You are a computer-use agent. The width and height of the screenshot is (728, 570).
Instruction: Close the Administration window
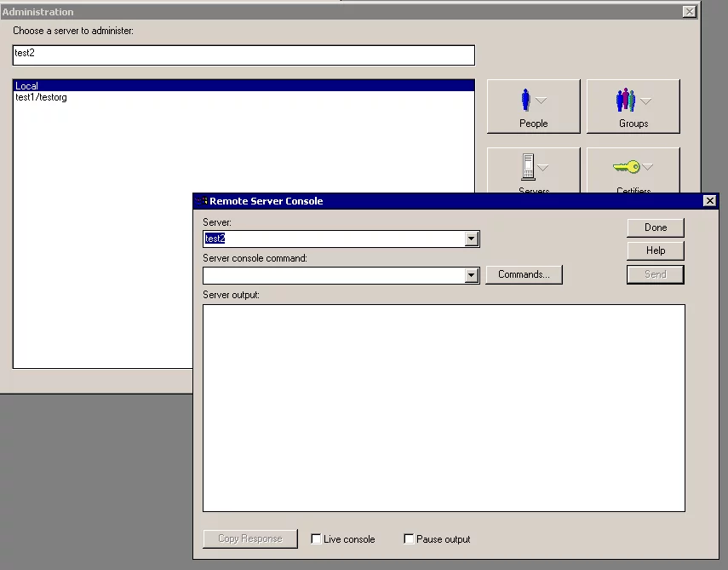click(x=689, y=12)
